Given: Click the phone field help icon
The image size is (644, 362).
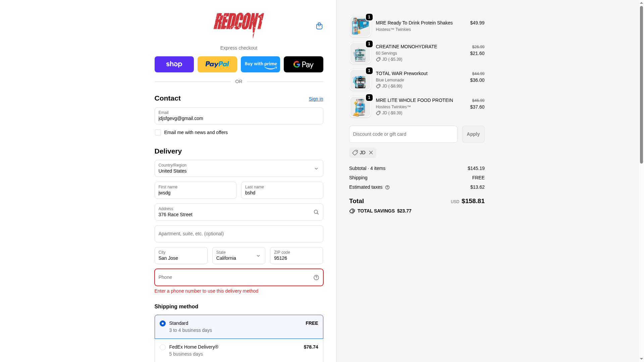Looking at the screenshot, I should coord(316,278).
